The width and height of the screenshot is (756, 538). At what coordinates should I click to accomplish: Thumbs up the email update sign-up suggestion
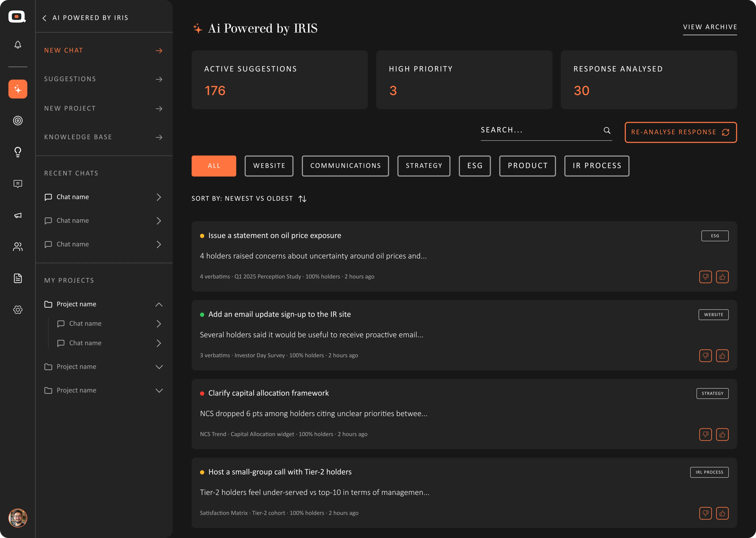pos(722,355)
